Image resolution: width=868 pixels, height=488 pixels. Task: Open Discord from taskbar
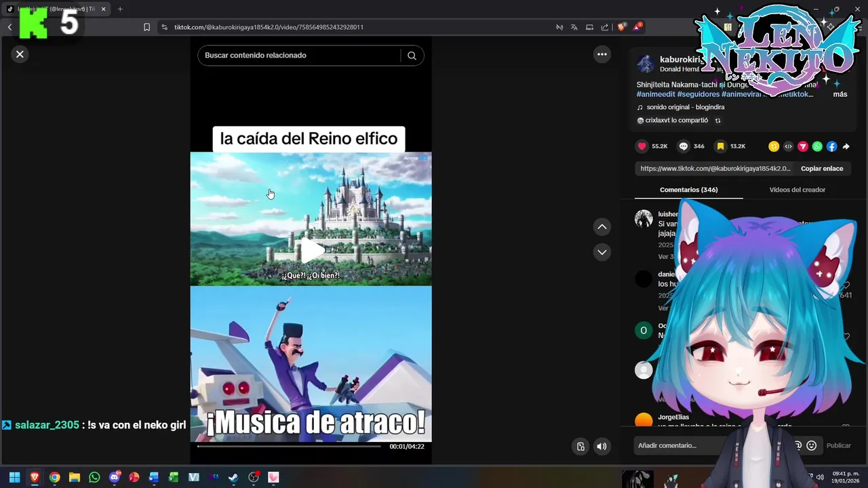[x=114, y=477]
